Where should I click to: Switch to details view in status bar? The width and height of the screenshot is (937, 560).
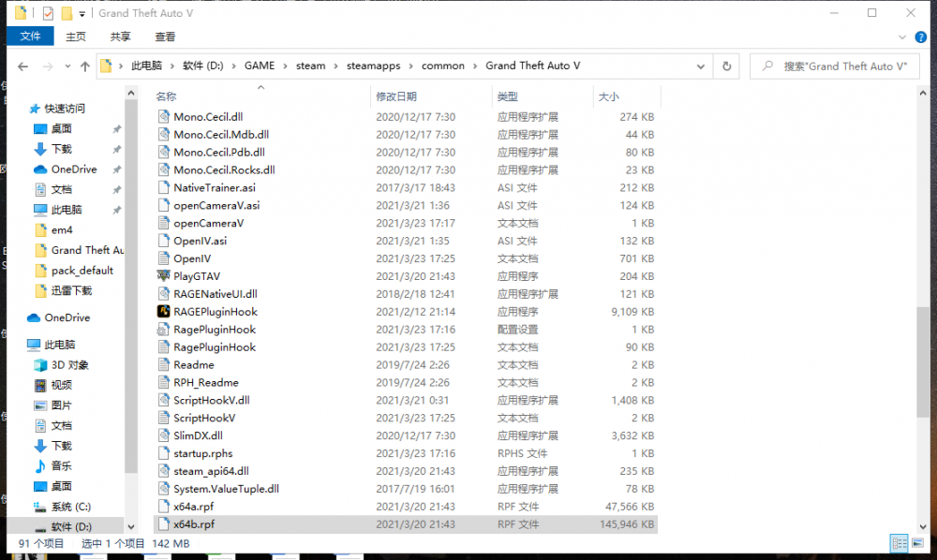(x=898, y=543)
